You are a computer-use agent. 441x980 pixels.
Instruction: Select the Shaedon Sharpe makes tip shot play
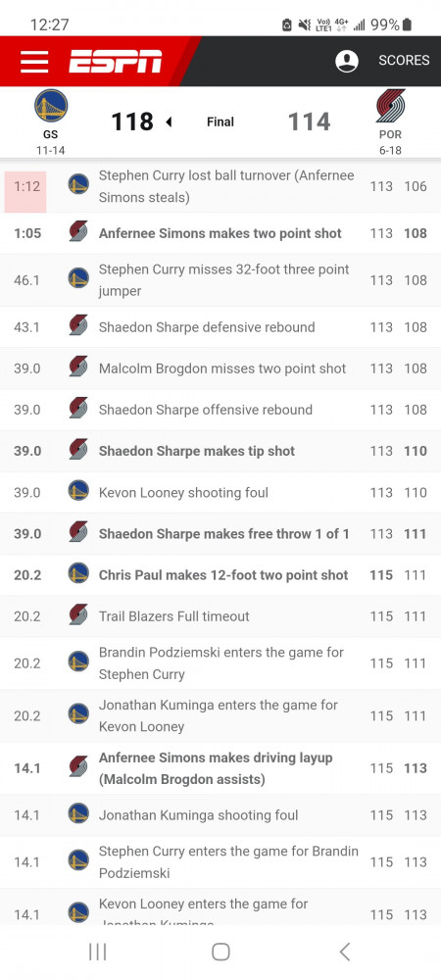click(220, 451)
